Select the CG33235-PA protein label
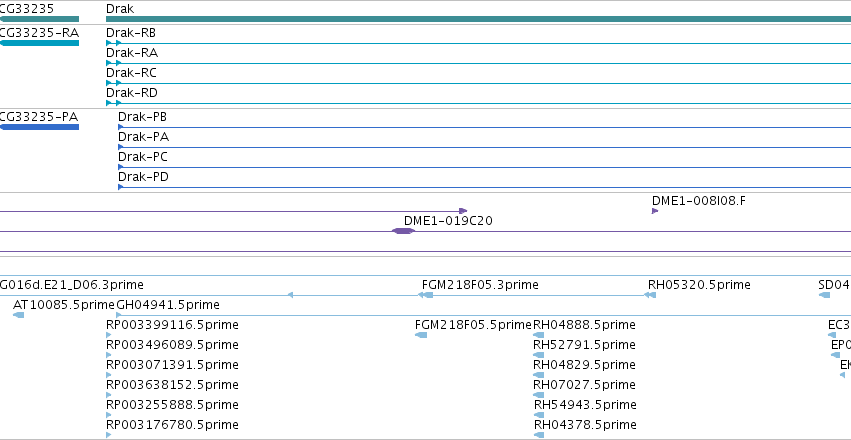Image resolution: width=851 pixels, height=440 pixels. tap(39, 117)
